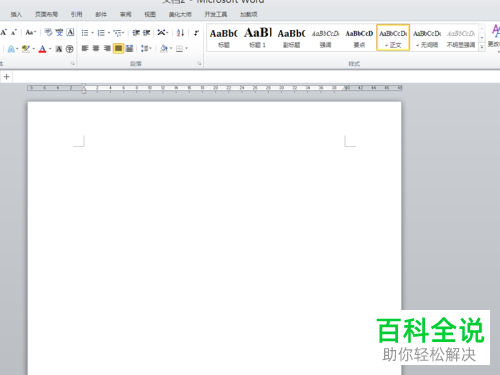Click the Text Effects glowing A icon
This screenshot has height=375, width=500.
(x=11, y=49)
